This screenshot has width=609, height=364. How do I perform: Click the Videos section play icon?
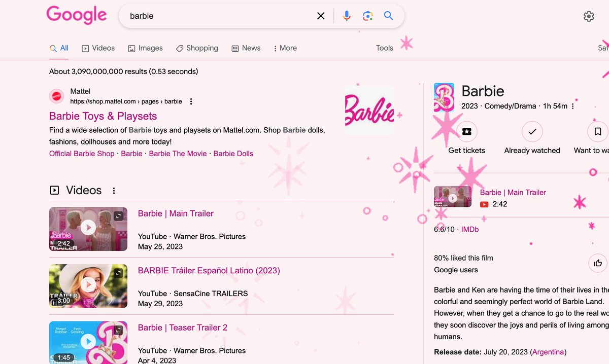(54, 191)
